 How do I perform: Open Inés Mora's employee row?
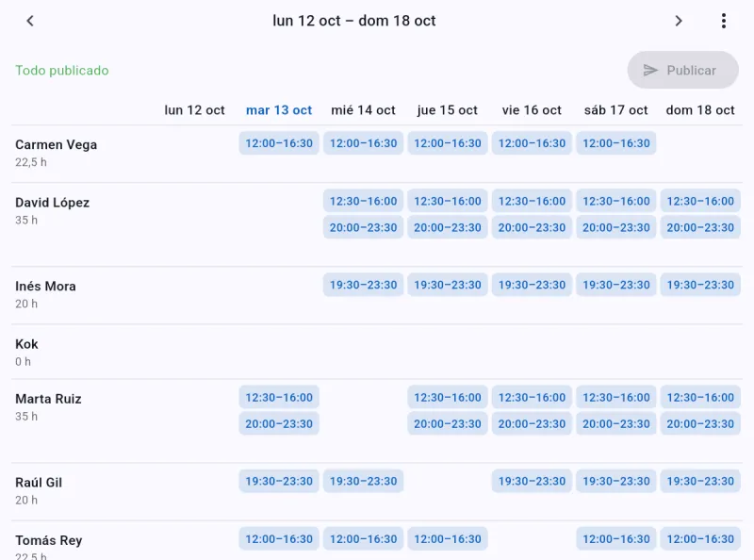point(377,295)
